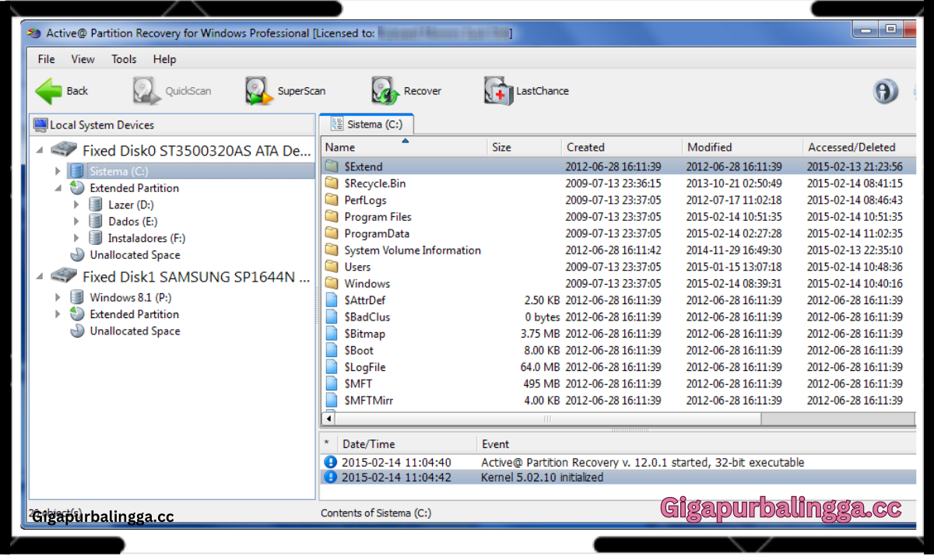Click the Instaladores (F:) volume icon
This screenshot has width=934, height=560.
(95, 238)
